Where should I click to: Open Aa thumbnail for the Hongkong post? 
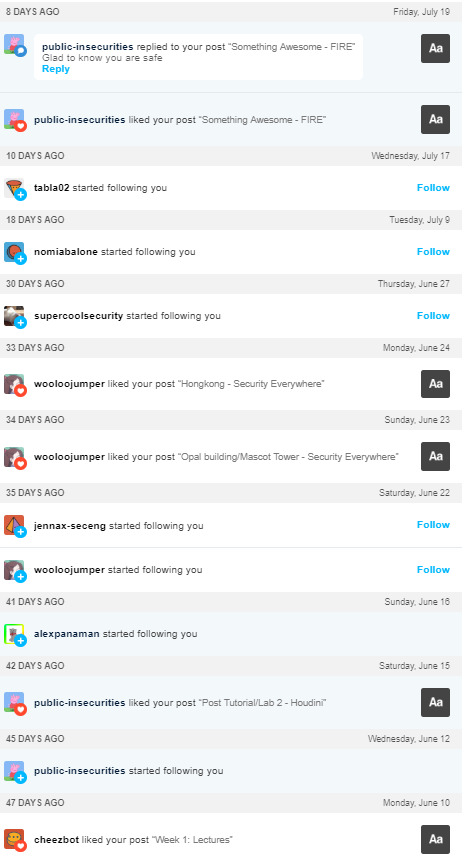(435, 384)
